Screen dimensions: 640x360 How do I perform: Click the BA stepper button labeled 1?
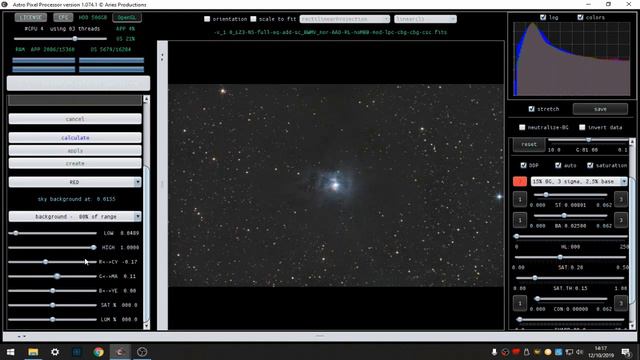pyautogui.click(x=520, y=220)
